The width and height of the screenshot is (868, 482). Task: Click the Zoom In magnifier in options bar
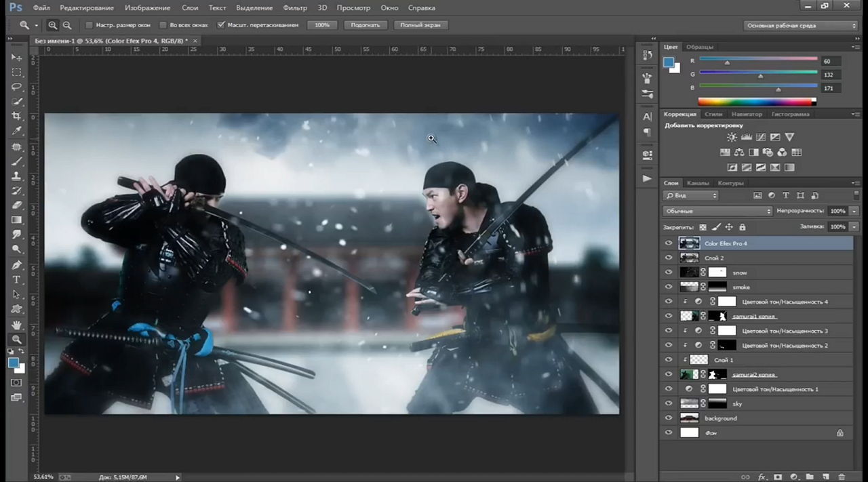53,25
